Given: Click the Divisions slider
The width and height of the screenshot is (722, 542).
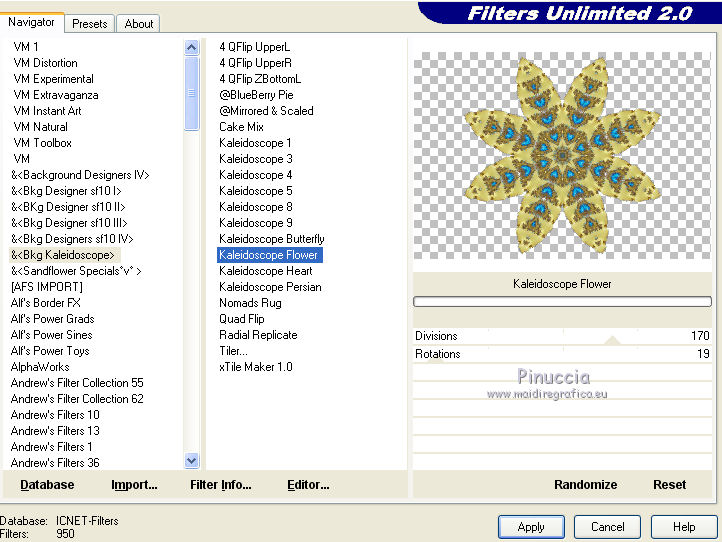Looking at the screenshot, I should point(562,336).
